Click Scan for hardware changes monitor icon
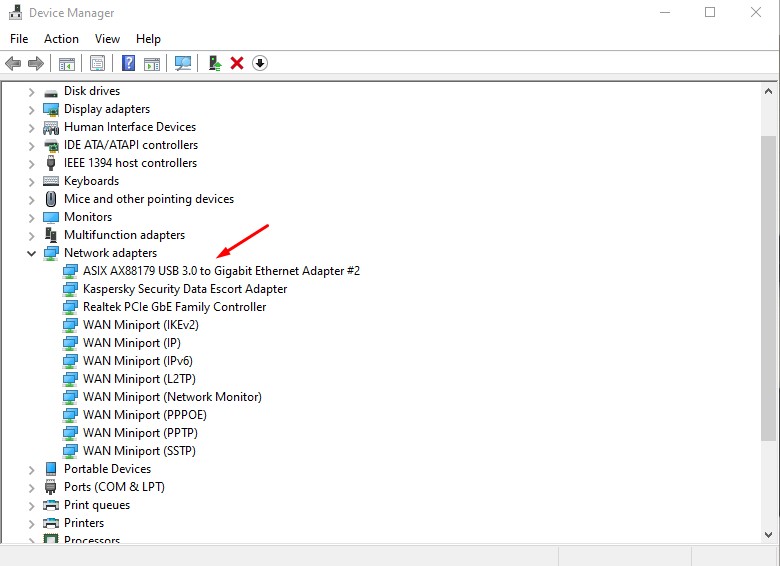 tap(183, 63)
